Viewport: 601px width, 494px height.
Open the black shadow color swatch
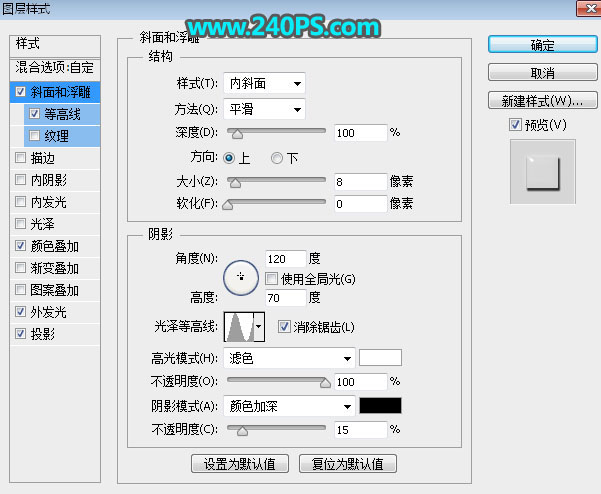click(380, 405)
